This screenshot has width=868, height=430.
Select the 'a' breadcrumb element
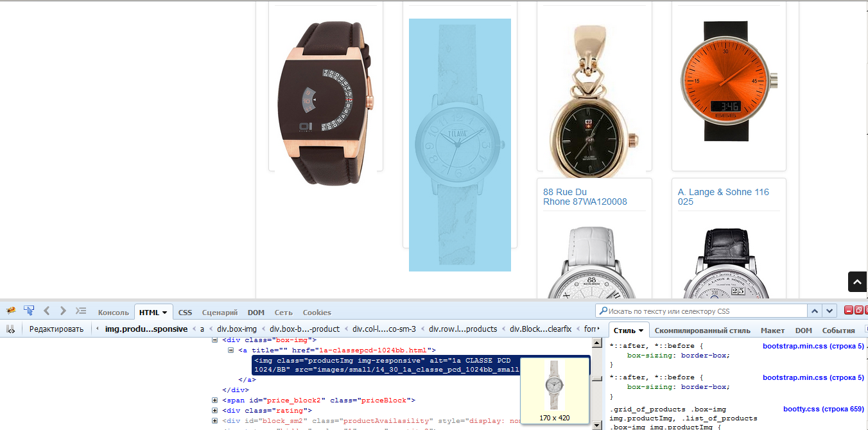pyautogui.click(x=202, y=329)
